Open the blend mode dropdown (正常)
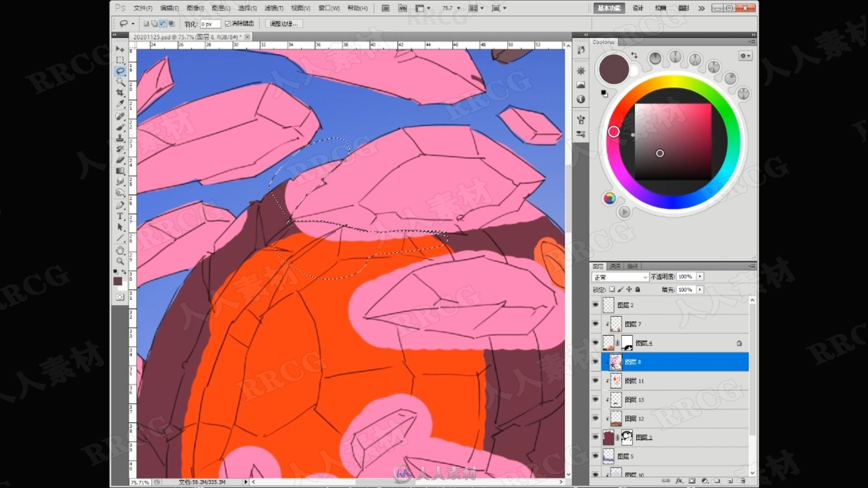868x488 pixels. tap(620, 277)
